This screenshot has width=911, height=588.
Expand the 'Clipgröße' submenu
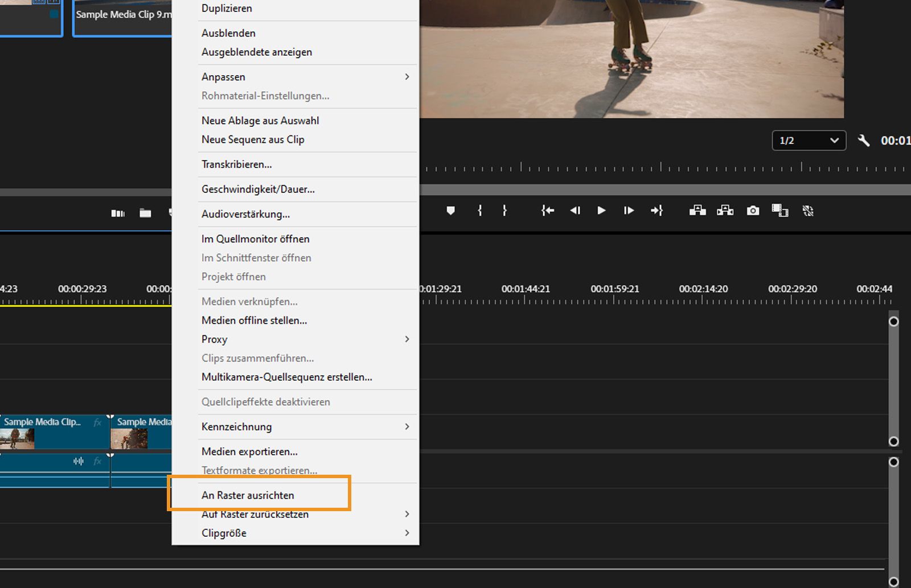(x=224, y=533)
